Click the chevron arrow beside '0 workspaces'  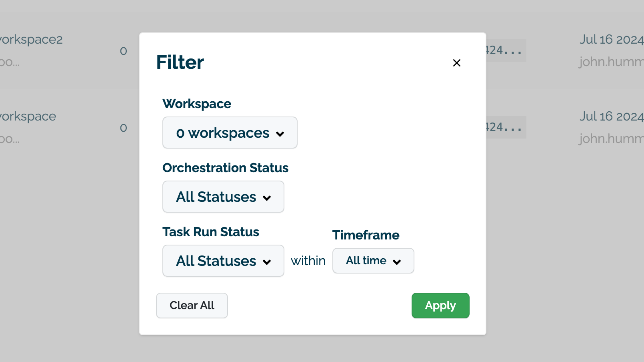click(280, 134)
